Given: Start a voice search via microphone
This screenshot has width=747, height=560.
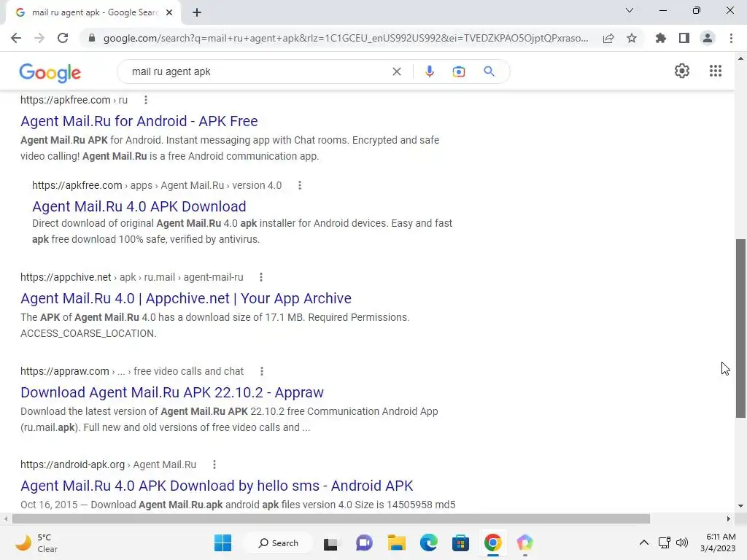Looking at the screenshot, I should (x=429, y=71).
